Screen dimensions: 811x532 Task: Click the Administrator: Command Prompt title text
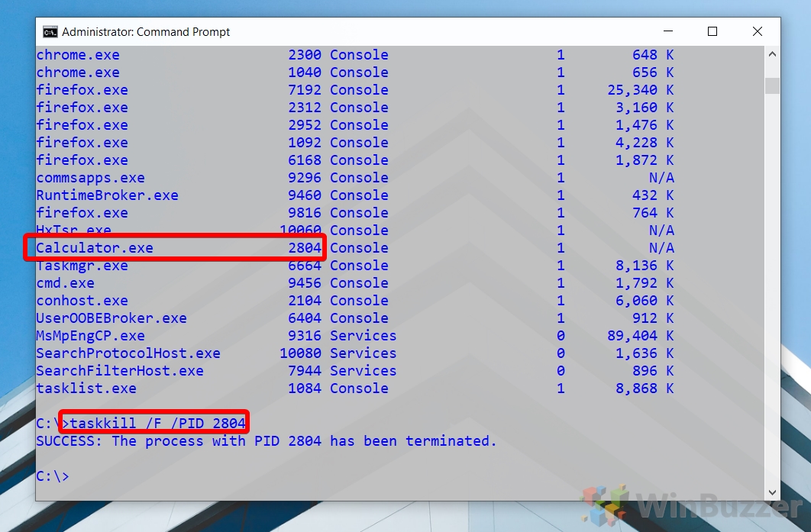point(146,32)
